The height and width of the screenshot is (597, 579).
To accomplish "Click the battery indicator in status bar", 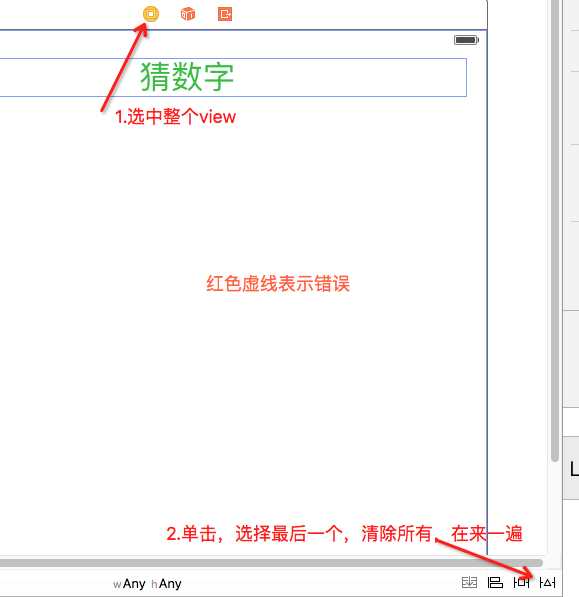I will pos(466,40).
